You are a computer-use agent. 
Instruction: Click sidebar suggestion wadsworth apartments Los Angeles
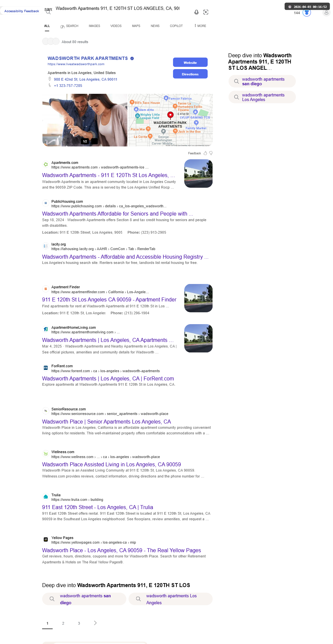tap(262, 97)
